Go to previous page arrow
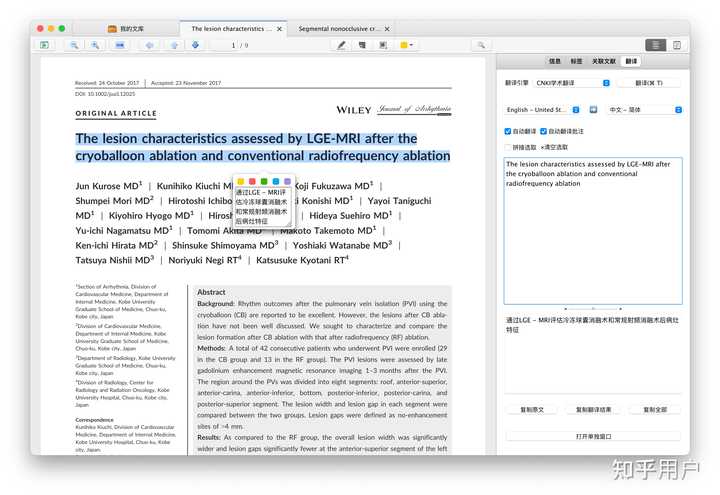This screenshot has height=495, width=720. [149, 45]
